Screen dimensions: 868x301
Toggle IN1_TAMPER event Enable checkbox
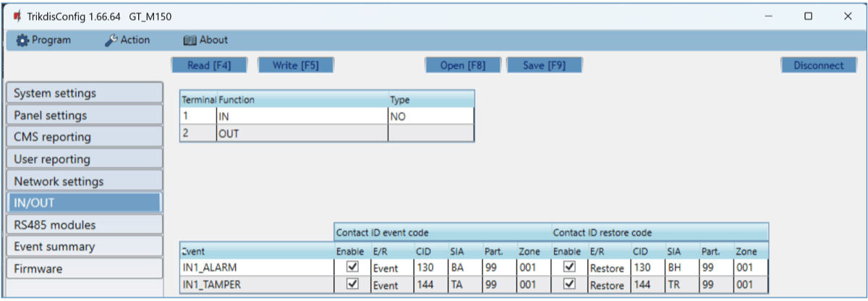point(352,284)
